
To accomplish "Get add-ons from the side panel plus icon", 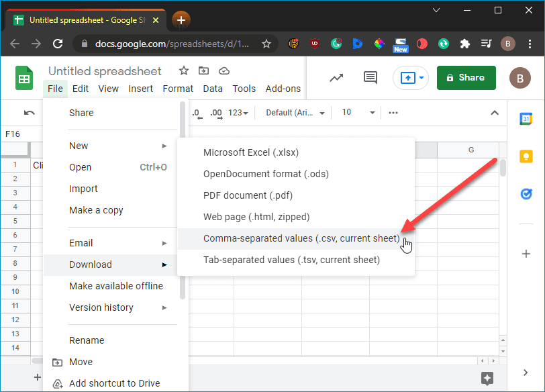I will pyautogui.click(x=526, y=254).
